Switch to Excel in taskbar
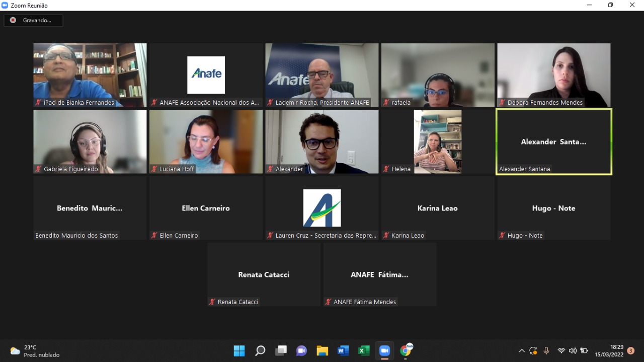 pos(364,351)
